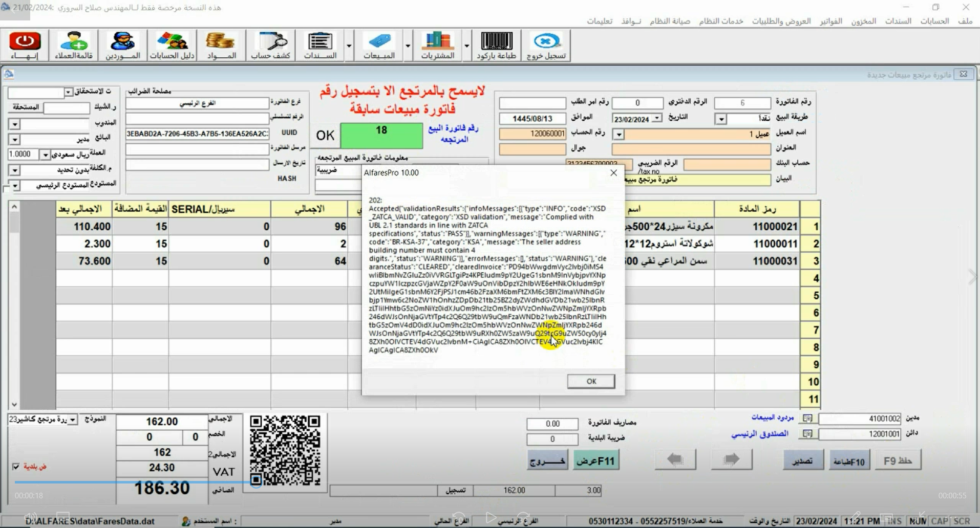
Task: Open the ملف menu
Action: 965,21
